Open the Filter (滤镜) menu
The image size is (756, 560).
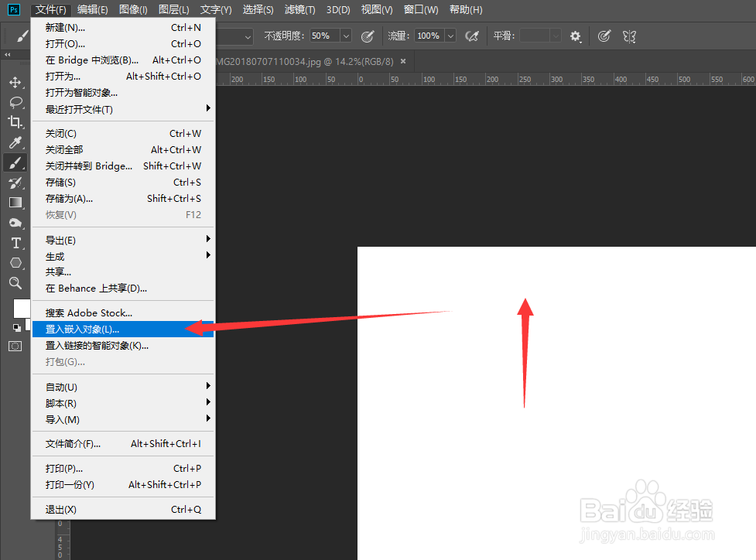click(300, 9)
